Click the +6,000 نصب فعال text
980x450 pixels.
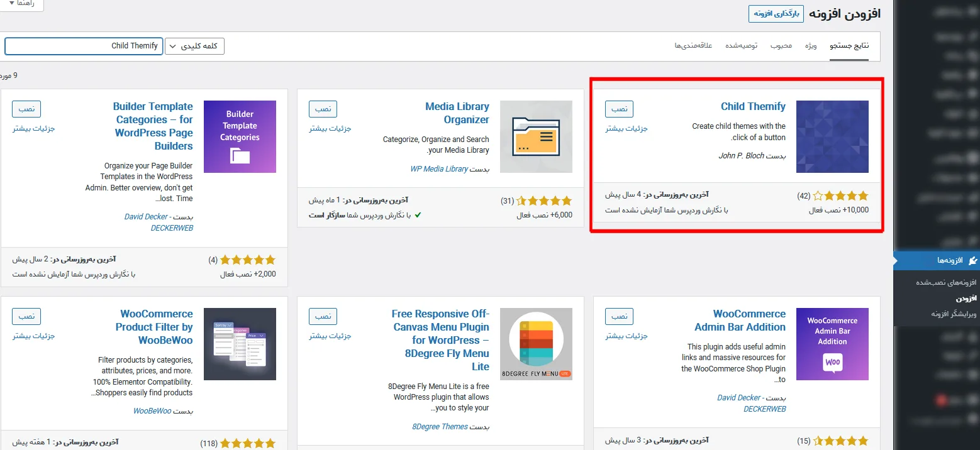[544, 215]
